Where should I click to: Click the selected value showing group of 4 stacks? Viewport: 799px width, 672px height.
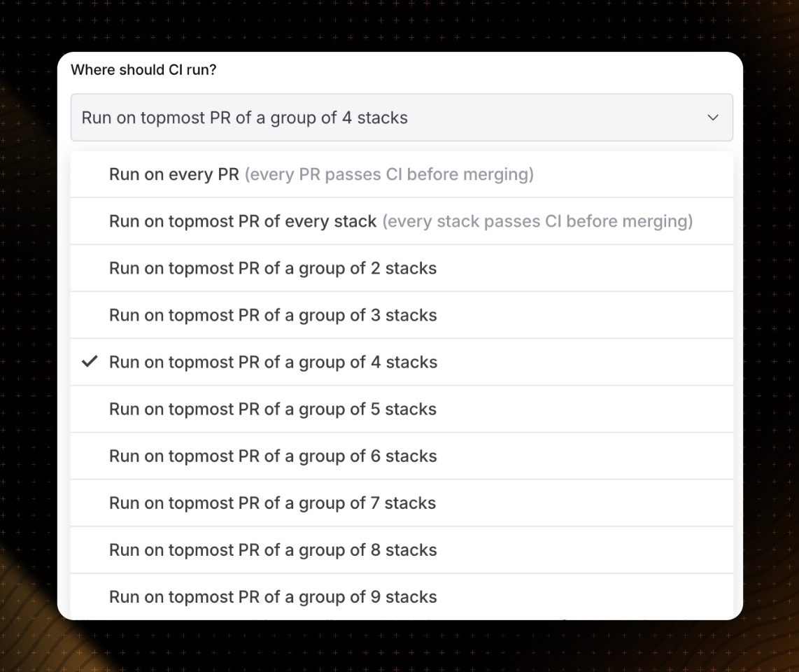[243, 118]
